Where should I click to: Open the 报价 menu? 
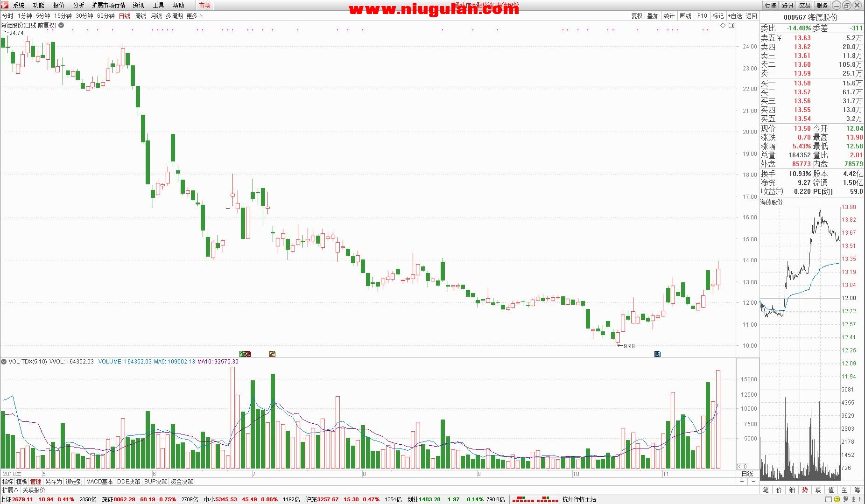59,5
